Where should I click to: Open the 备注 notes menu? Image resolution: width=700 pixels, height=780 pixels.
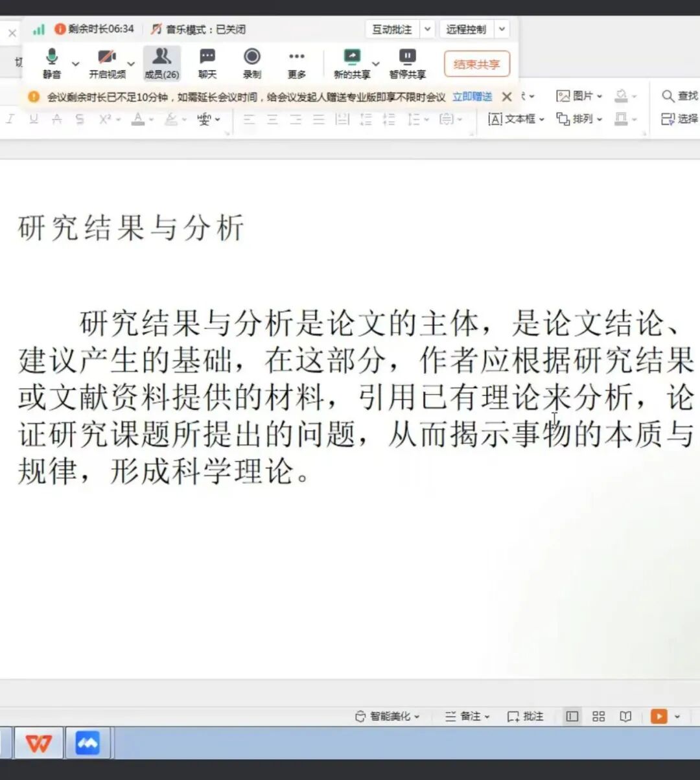467,717
